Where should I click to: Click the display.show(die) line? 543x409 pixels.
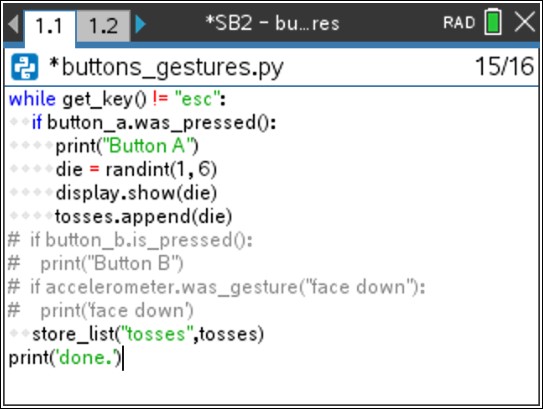tap(136, 193)
